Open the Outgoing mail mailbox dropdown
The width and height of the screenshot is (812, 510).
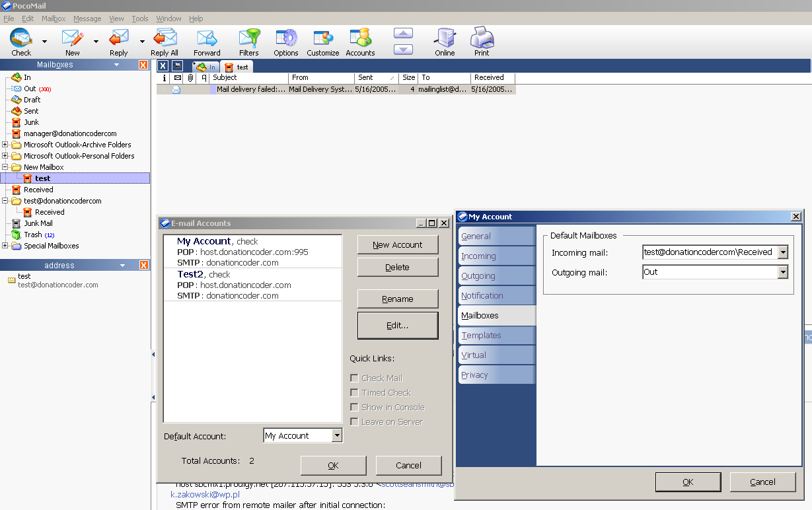tap(783, 272)
